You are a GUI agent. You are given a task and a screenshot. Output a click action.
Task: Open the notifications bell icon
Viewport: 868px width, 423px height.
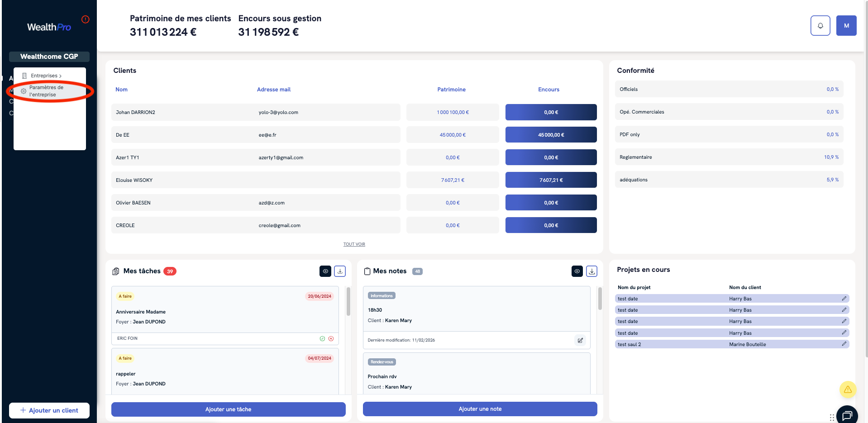pos(820,26)
